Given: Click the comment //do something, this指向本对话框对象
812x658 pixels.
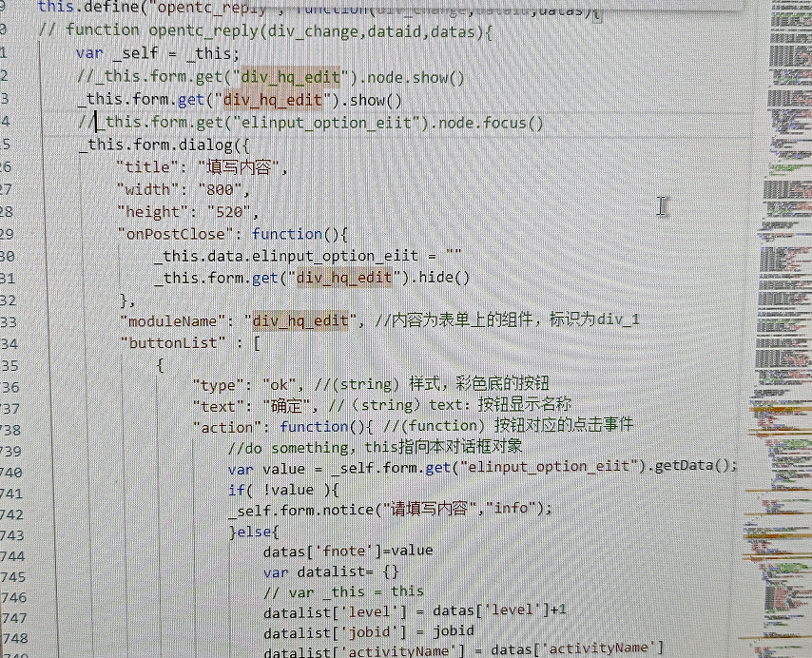Looking at the screenshot, I should tap(375, 447).
